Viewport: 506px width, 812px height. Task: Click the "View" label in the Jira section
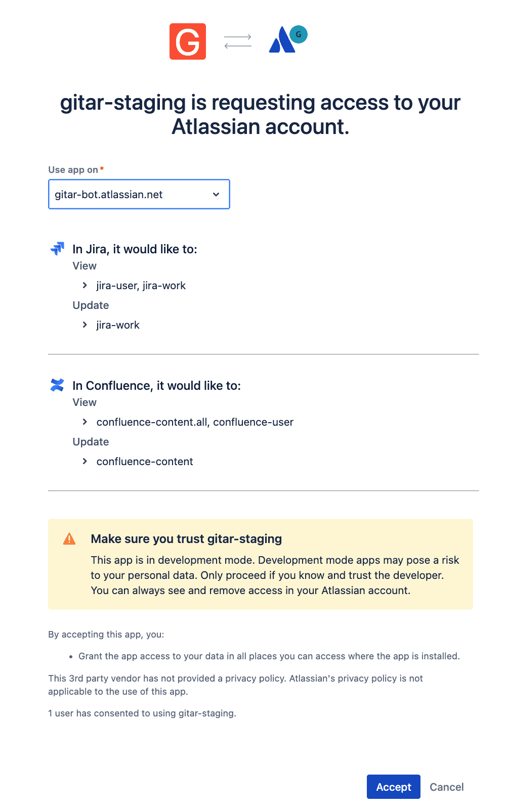pyautogui.click(x=84, y=266)
